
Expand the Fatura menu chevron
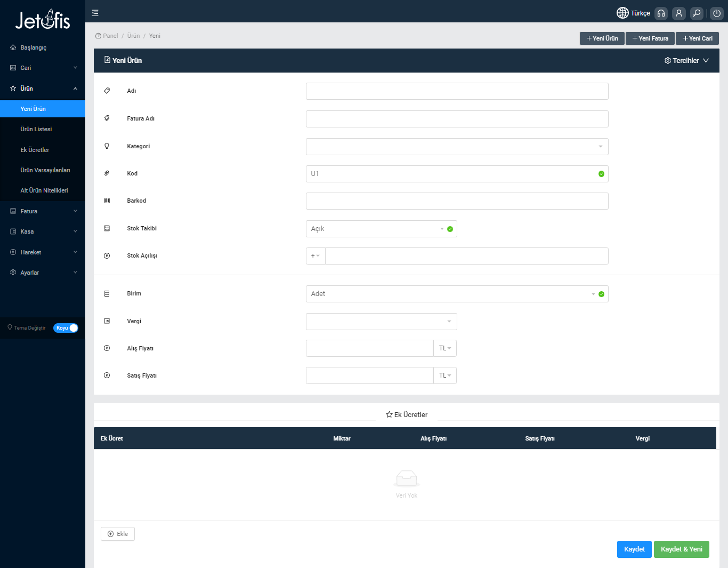75,211
